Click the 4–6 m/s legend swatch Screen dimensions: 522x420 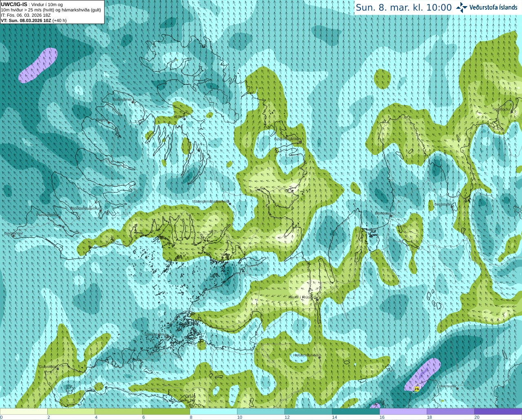point(119,411)
